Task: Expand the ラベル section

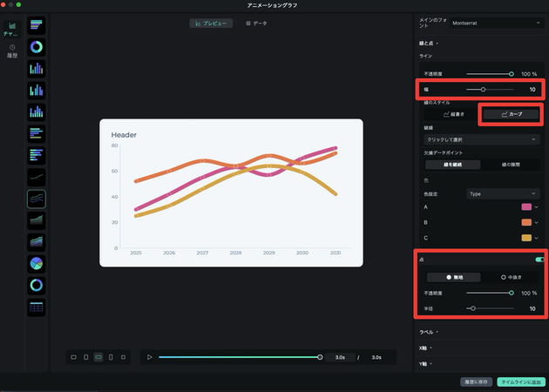Action: pyautogui.click(x=429, y=332)
